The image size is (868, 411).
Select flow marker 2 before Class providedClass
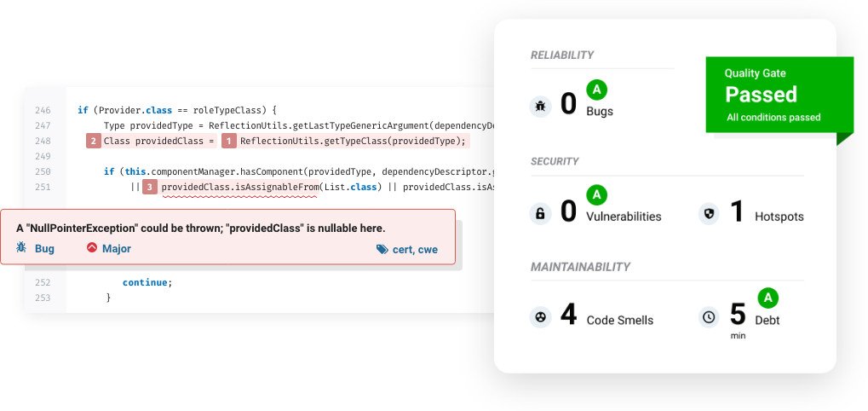click(94, 141)
